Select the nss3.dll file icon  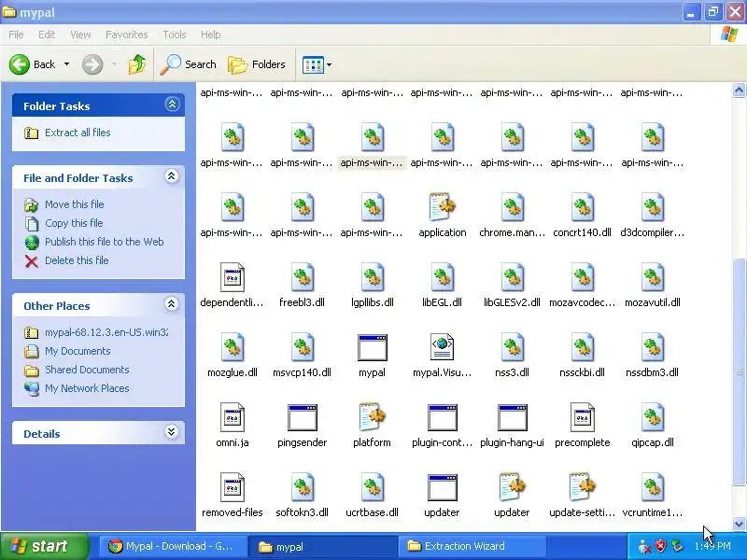click(x=512, y=347)
